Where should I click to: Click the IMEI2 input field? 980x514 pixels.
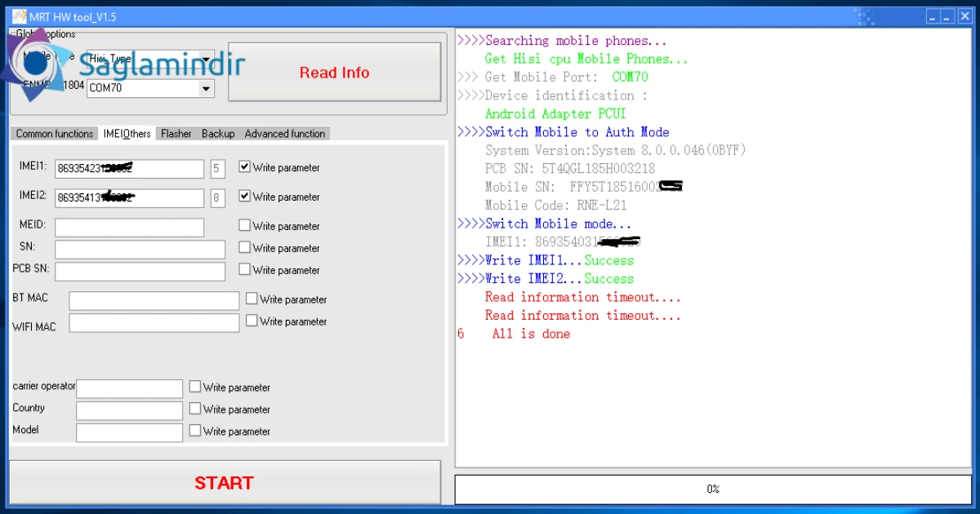point(130,198)
